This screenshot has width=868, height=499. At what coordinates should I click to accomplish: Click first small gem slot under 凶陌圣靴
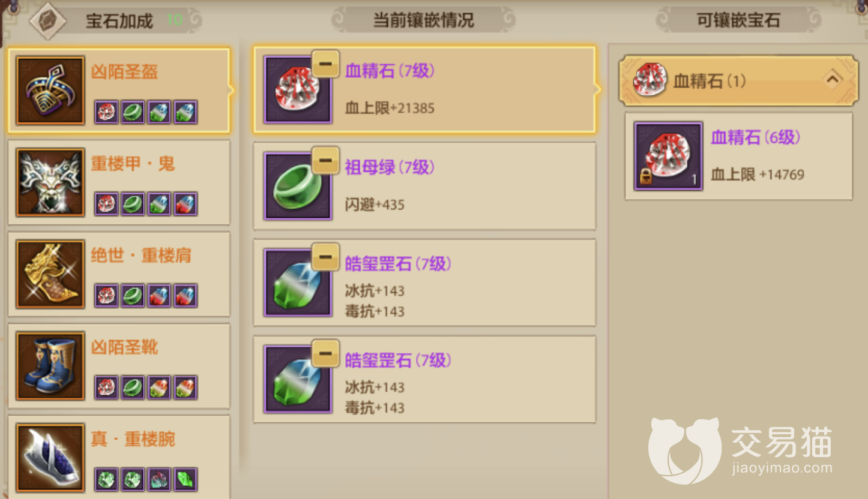pyautogui.click(x=106, y=387)
